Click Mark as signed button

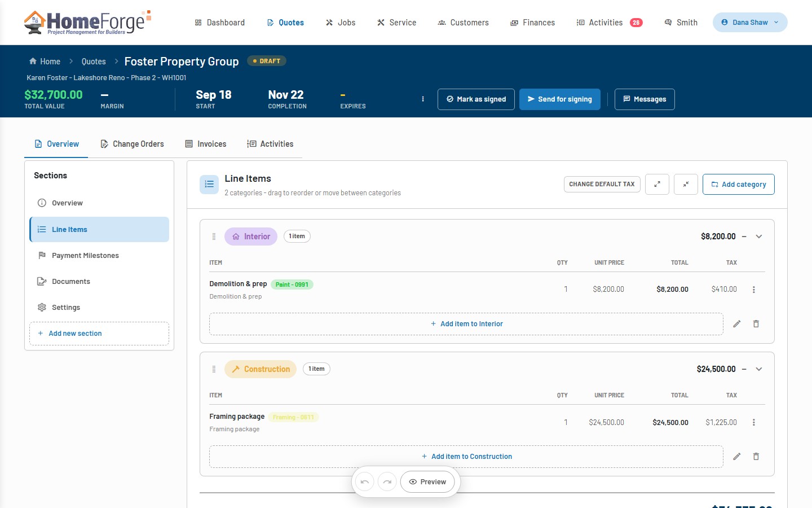[476, 99]
